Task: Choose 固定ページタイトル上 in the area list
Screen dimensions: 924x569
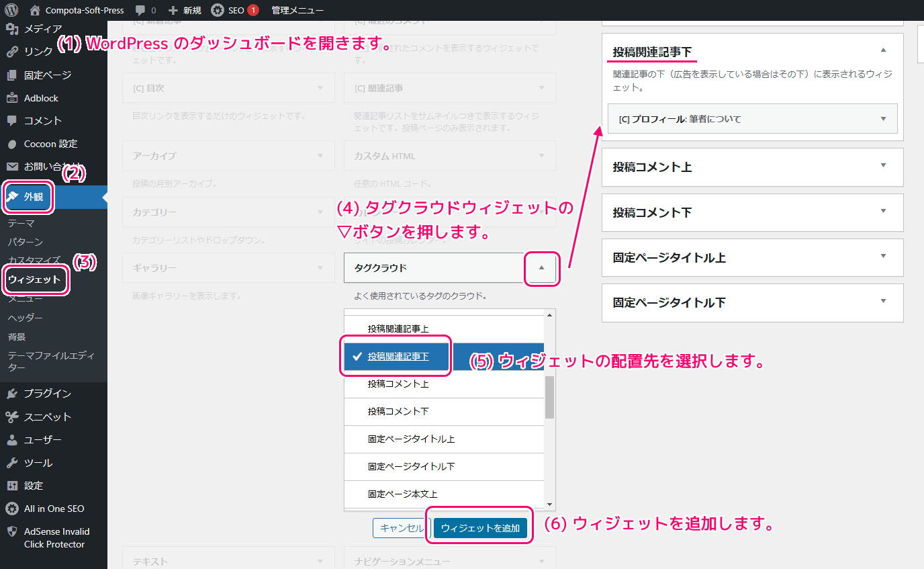Action: tap(444, 439)
